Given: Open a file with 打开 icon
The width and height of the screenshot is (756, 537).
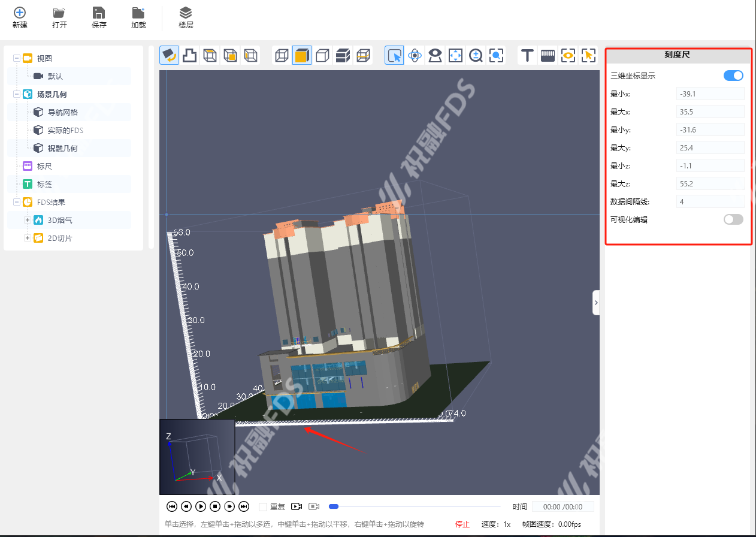Looking at the screenshot, I should click(x=59, y=13).
